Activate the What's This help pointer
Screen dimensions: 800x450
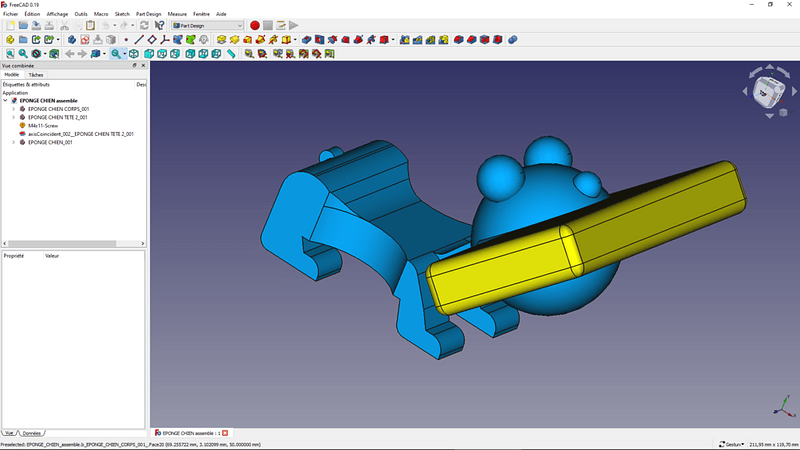click(159, 26)
